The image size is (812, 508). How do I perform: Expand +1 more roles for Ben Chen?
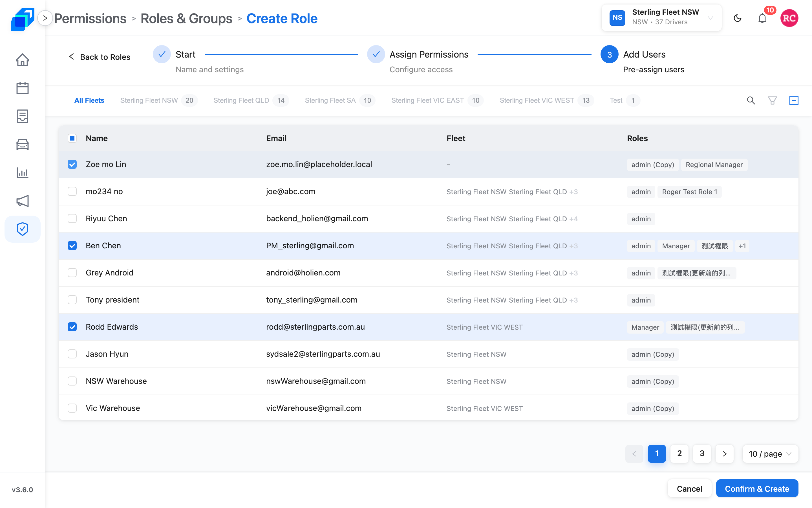[742, 246]
